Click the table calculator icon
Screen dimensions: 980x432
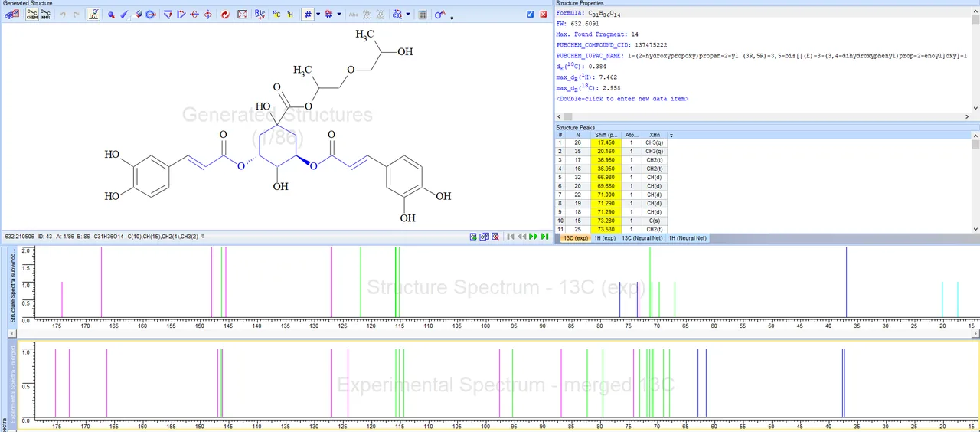pyautogui.click(x=423, y=15)
